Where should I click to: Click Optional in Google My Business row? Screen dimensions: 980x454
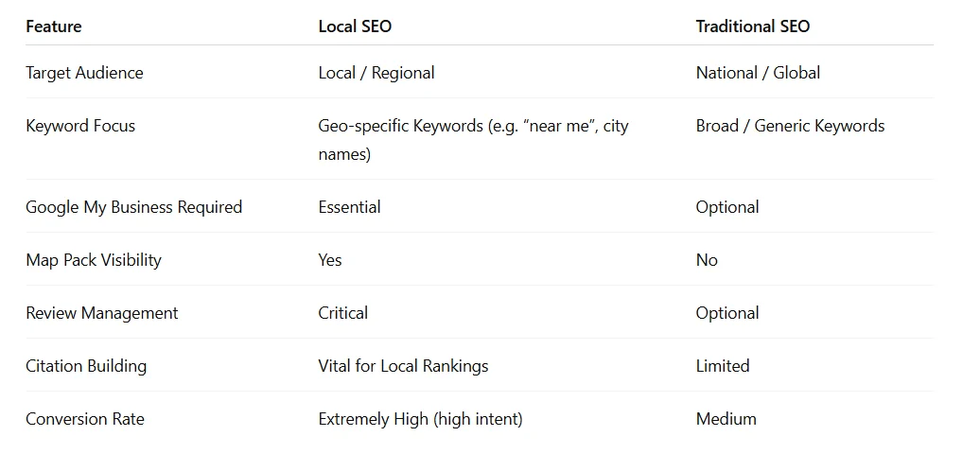click(x=727, y=207)
